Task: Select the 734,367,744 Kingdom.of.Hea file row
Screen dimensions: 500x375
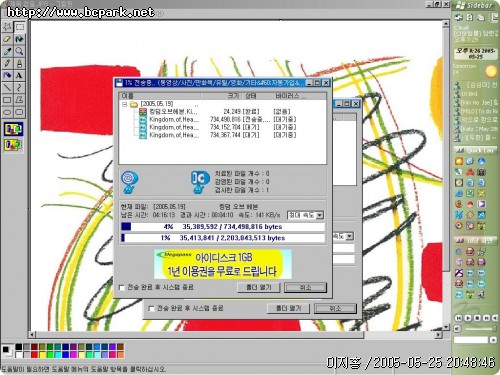Action: tap(218, 135)
